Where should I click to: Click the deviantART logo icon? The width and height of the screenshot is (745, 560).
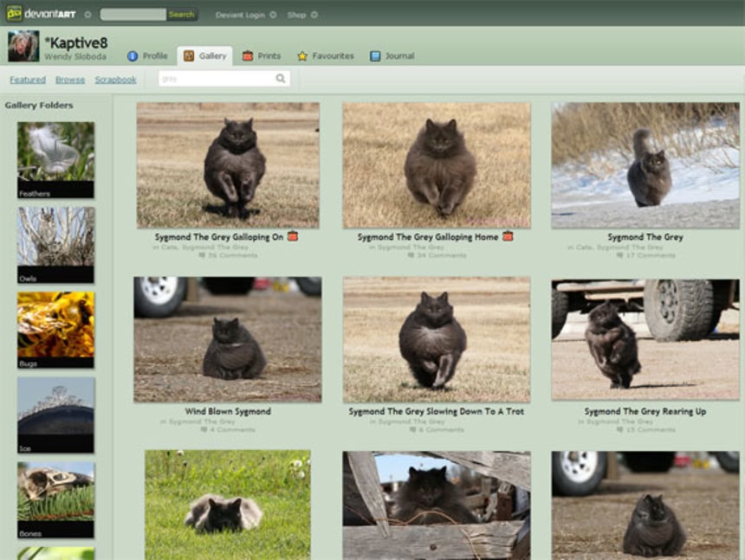[x=14, y=14]
